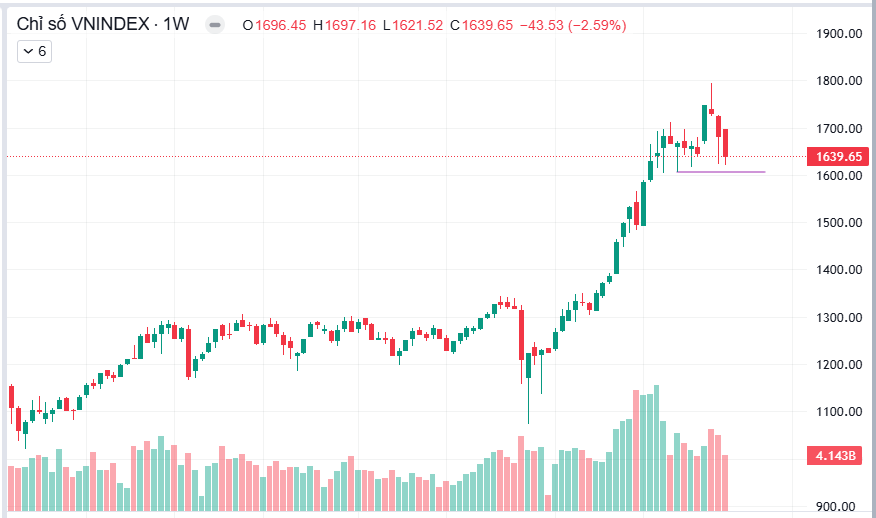Click the high value 1697.16 in legend
The width and height of the screenshot is (876, 518).
(350, 25)
